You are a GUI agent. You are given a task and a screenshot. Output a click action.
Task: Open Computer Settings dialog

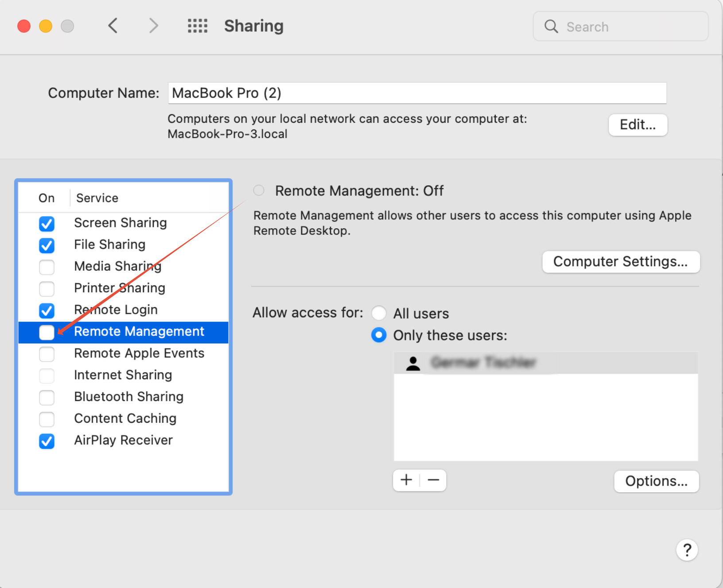[621, 262]
